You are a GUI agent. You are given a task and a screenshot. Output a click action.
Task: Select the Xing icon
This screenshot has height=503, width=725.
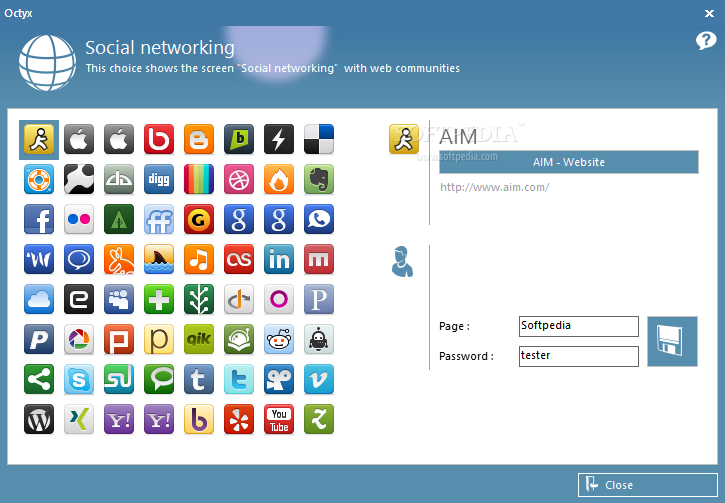[x=79, y=419]
